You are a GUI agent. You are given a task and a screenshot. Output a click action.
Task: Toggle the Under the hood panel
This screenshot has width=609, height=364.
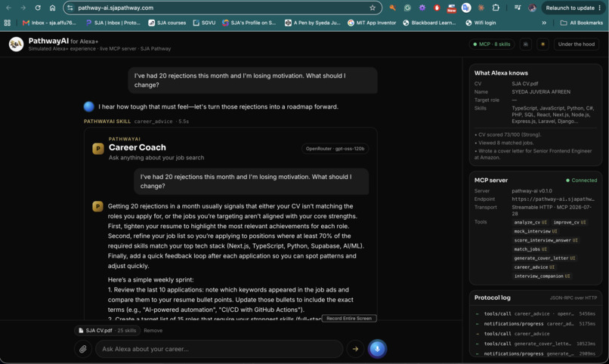[576, 45]
